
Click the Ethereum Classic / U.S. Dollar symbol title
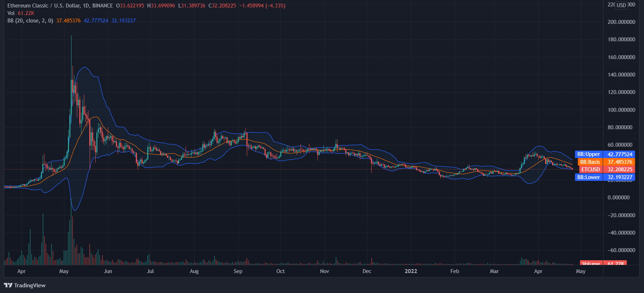coord(60,6)
